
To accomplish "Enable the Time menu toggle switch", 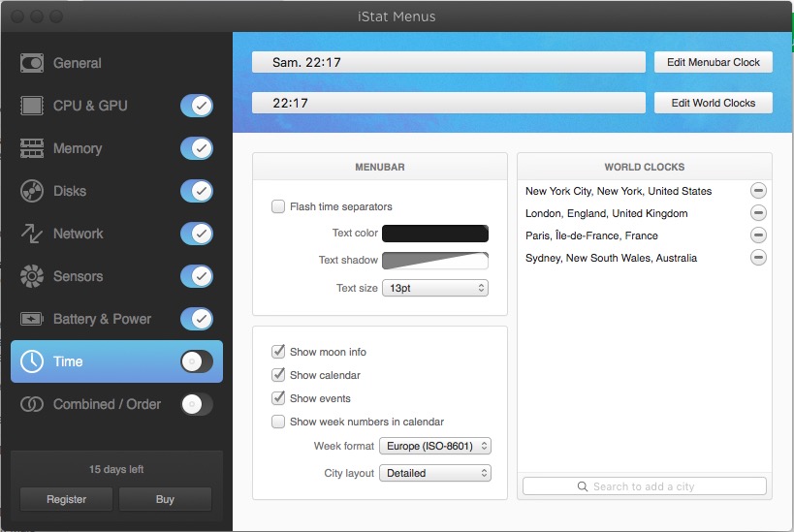I will [x=197, y=361].
